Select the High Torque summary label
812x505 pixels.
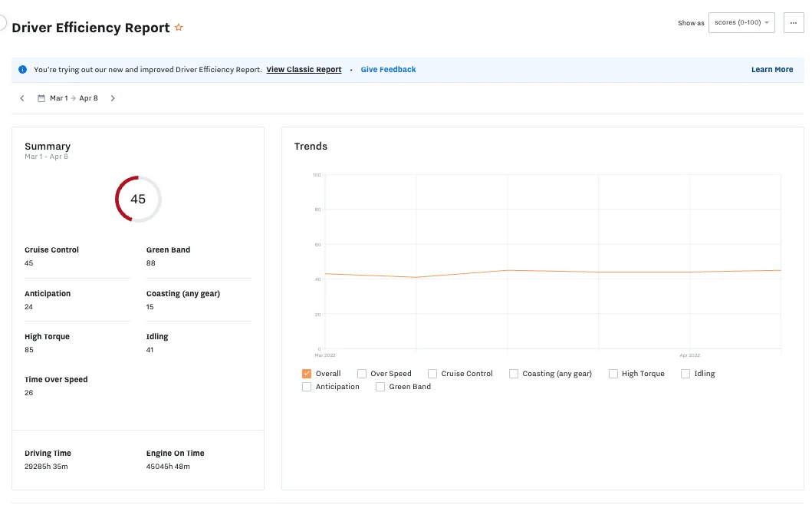pyautogui.click(x=47, y=336)
